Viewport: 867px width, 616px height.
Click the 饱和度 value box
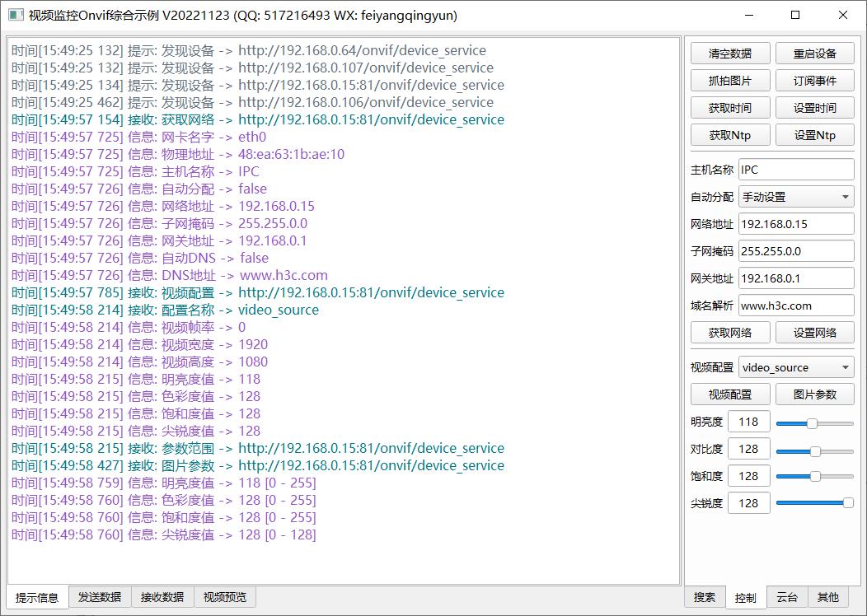(748, 476)
